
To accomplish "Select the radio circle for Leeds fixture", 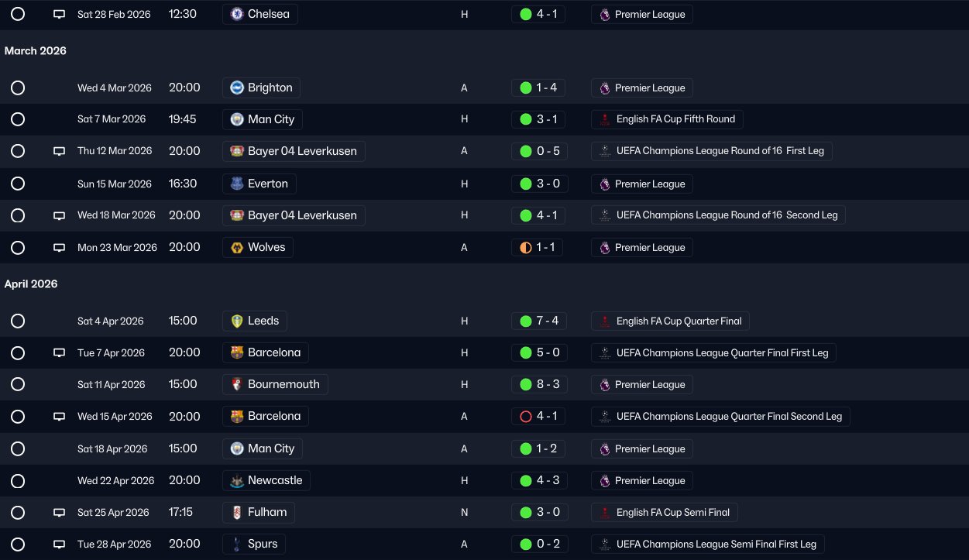I will (x=18, y=321).
